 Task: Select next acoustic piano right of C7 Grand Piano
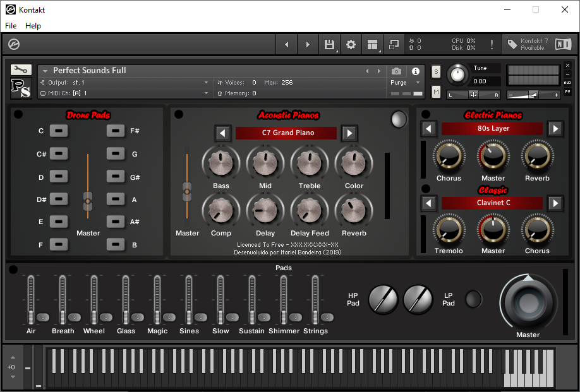[x=349, y=133]
